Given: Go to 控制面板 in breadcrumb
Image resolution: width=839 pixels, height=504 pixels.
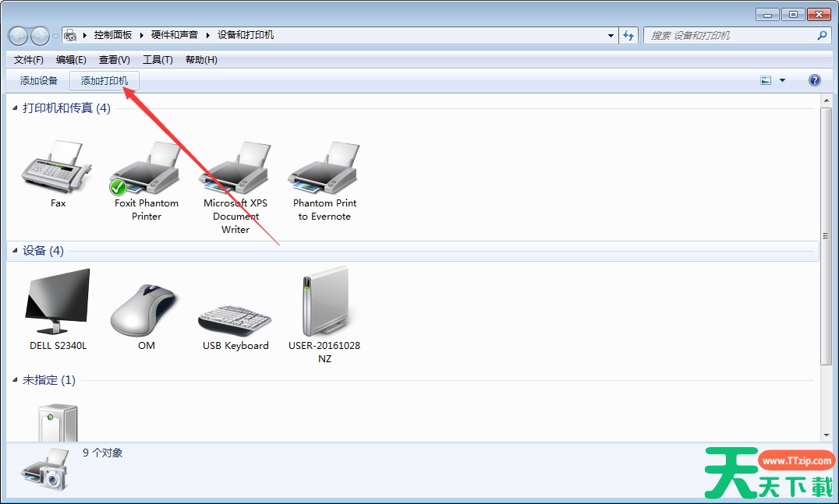Looking at the screenshot, I should (113, 35).
